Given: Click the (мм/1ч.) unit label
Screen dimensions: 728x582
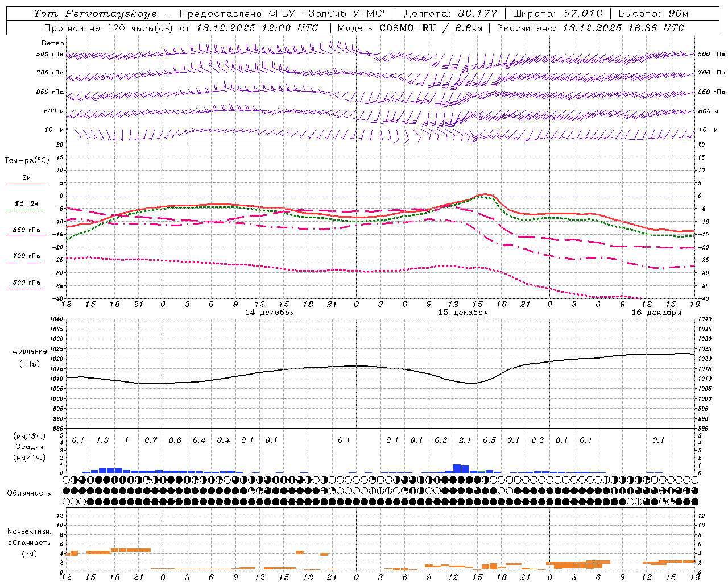Looking at the screenshot, I should [x=30, y=458].
